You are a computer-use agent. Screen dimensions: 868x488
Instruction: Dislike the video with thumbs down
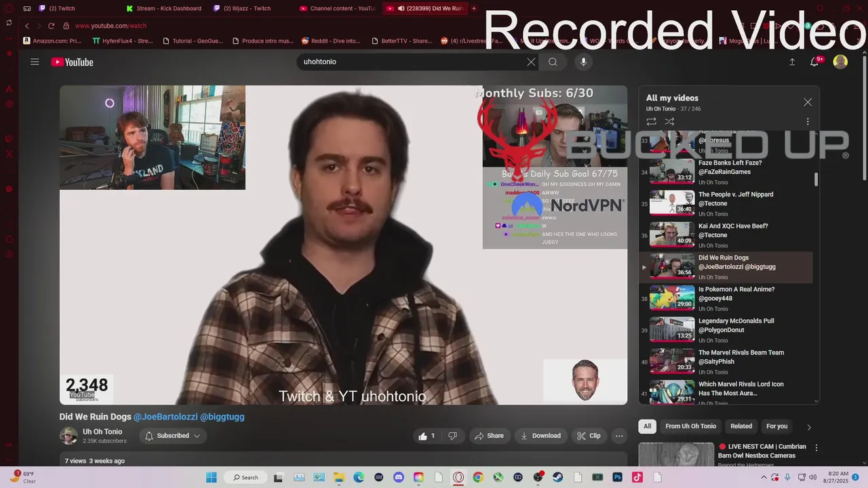pyautogui.click(x=452, y=436)
